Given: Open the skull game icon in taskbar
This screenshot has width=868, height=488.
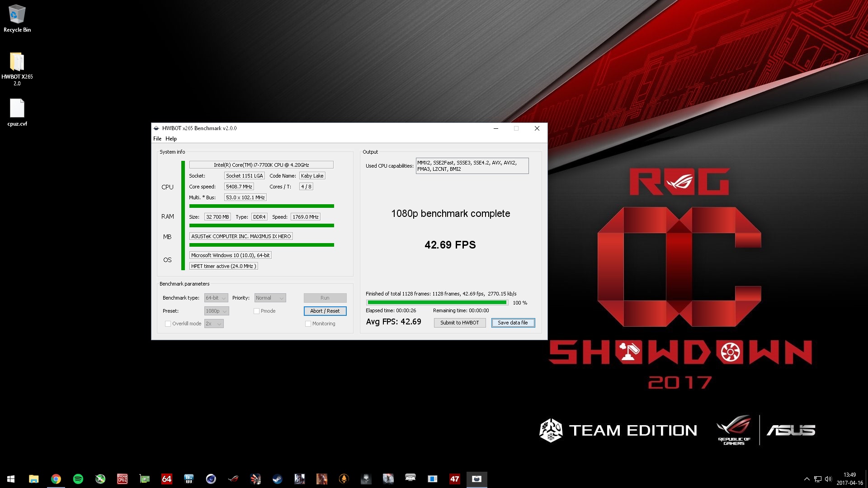Looking at the screenshot, I should [366, 479].
